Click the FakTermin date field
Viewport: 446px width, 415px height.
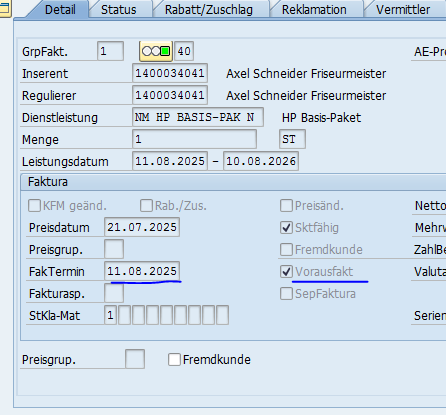(142, 271)
